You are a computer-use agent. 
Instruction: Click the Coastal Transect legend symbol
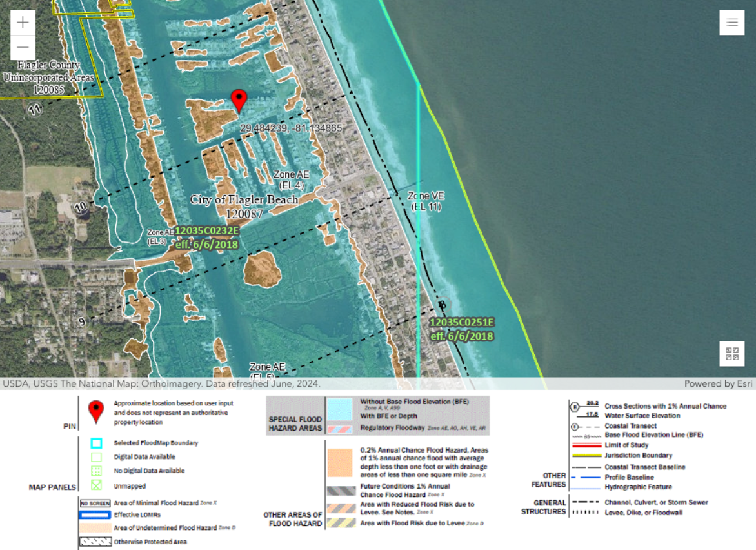coord(585,427)
